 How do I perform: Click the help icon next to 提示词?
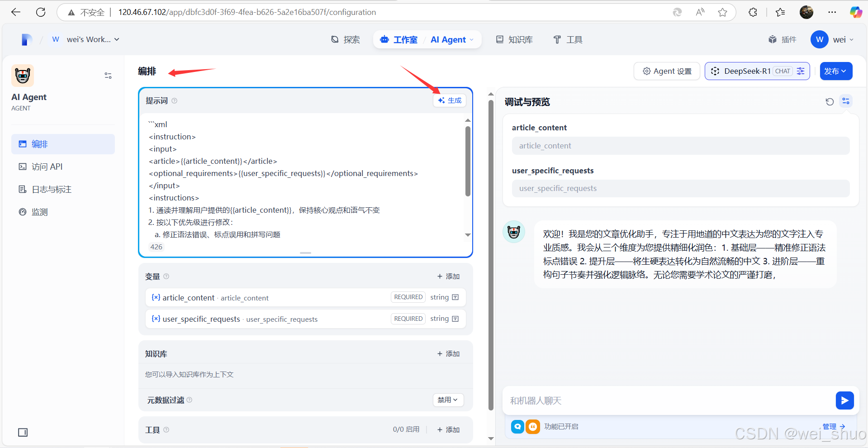point(175,101)
